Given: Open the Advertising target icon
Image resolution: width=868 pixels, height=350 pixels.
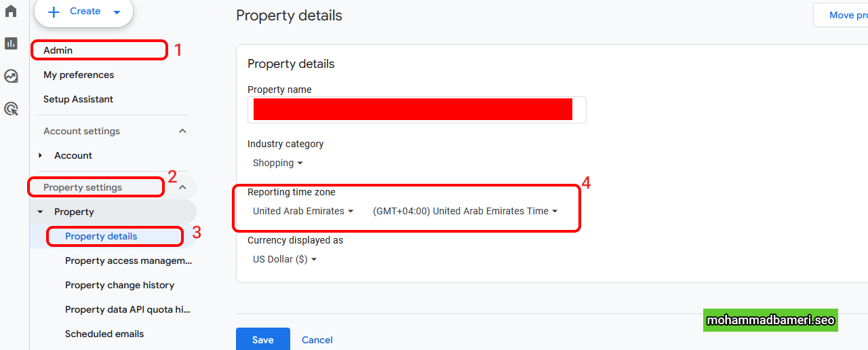Looking at the screenshot, I should pos(11,109).
